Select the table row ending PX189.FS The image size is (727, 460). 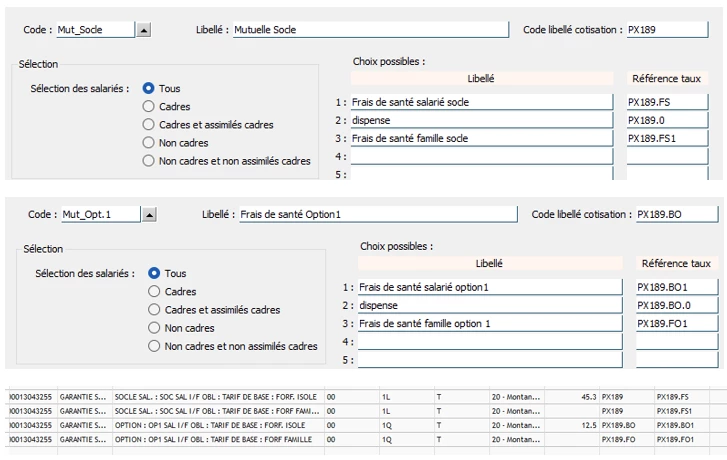point(360,397)
